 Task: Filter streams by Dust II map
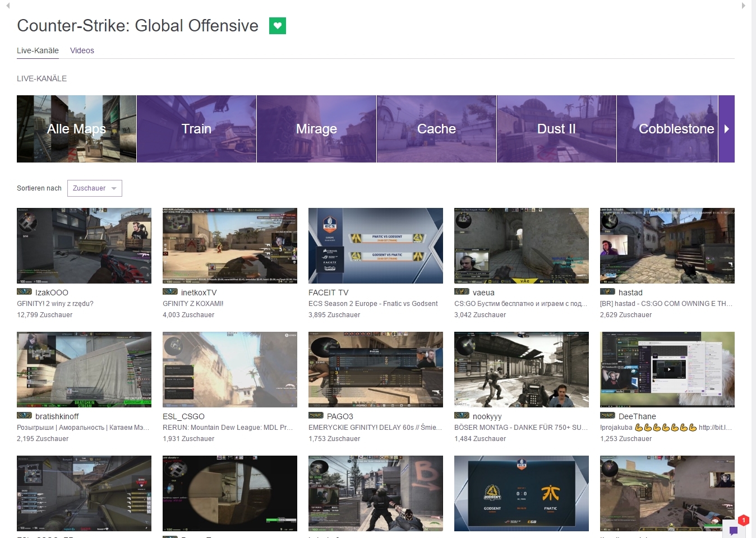pos(556,129)
